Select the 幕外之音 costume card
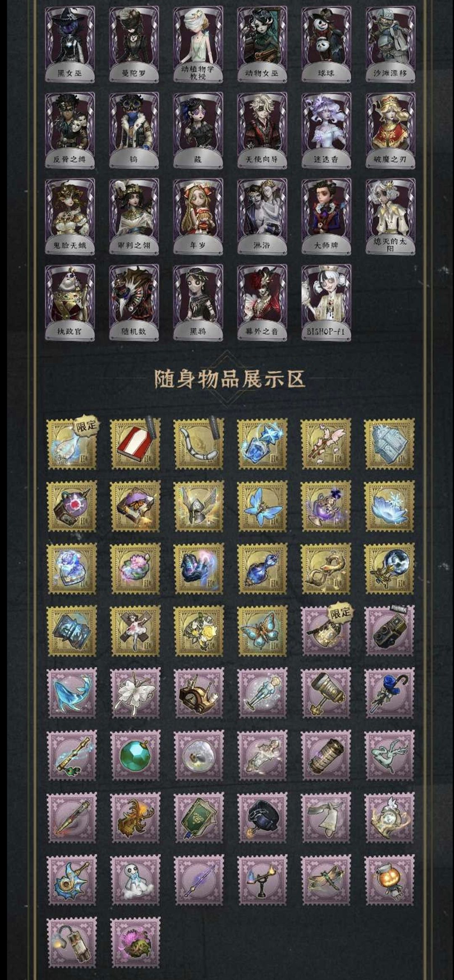 click(x=262, y=302)
